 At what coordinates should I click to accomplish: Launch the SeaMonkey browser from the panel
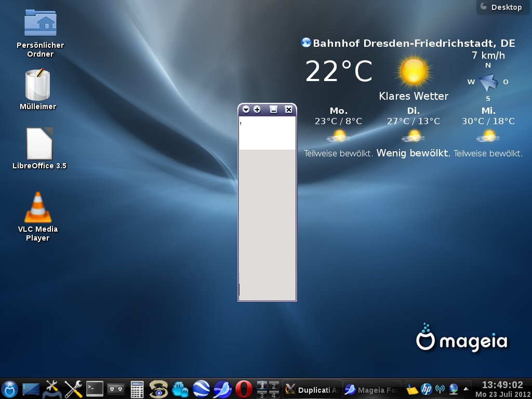click(222, 389)
